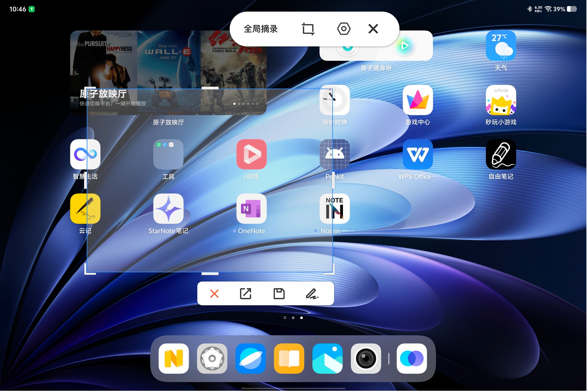This screenshot has height=392, width=587.
Task: Launch the 云记 app
Action: coord(85,209)
